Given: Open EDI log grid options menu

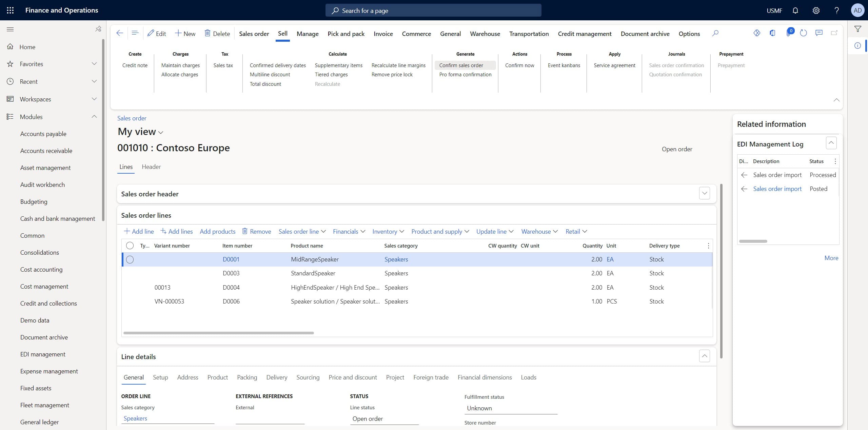Looking at the screenshot, I should 835,161.
